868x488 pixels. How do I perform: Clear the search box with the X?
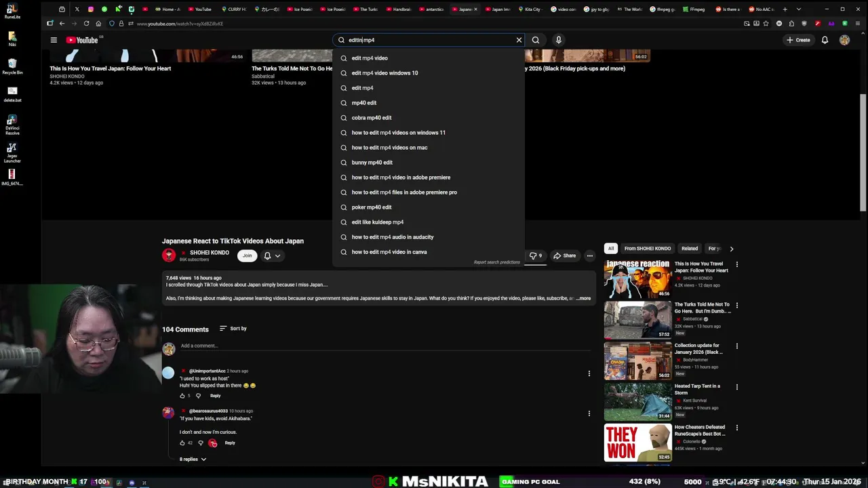coord(519,40)
